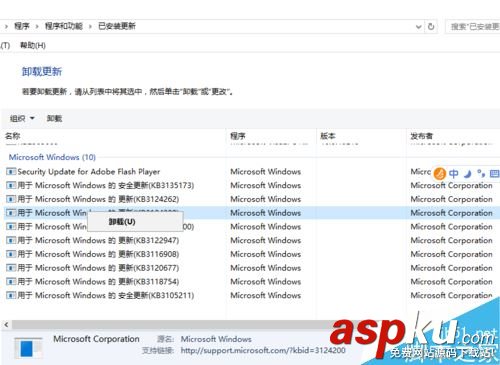The image size is (500, 365).
Task: Click the refresh icon beside address bar
Action: pos(431,26)
